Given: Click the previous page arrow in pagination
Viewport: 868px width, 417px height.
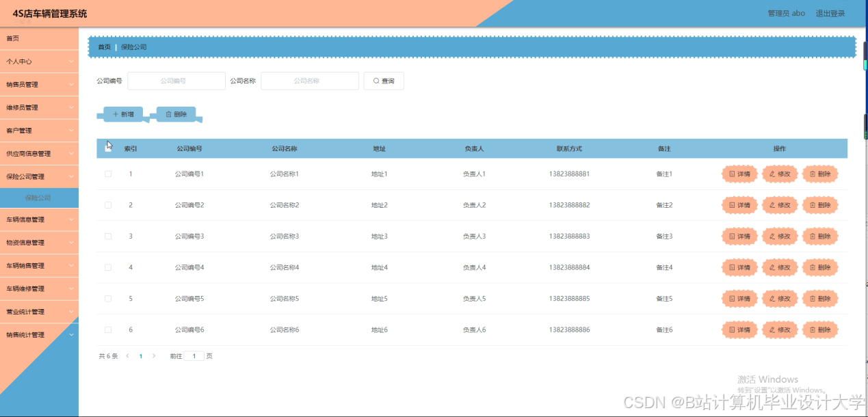Looking at the screenshot, I should 128,356.
